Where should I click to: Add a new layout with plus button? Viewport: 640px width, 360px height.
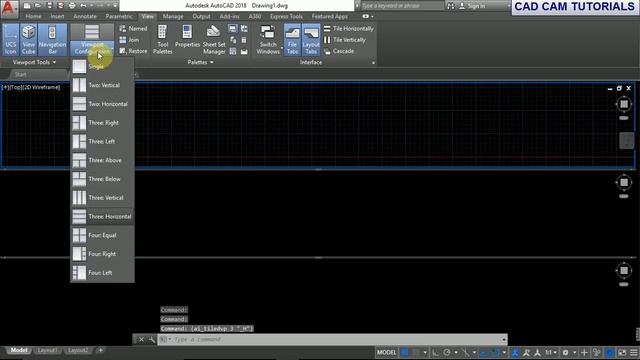[x=100, y=350]
